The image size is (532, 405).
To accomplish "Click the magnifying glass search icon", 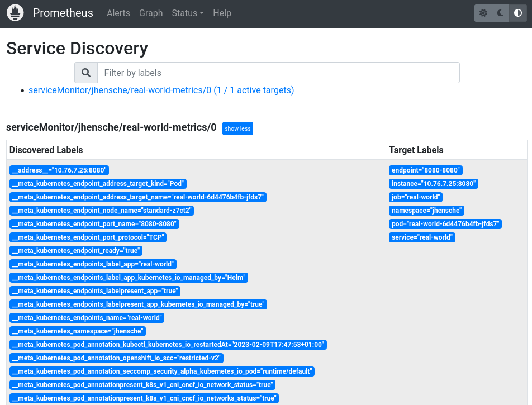I will click(86, 73).
